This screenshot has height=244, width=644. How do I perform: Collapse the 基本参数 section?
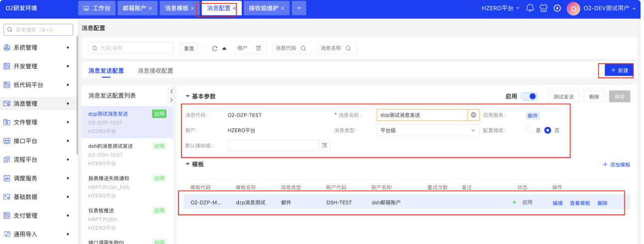tap(188, 97)
